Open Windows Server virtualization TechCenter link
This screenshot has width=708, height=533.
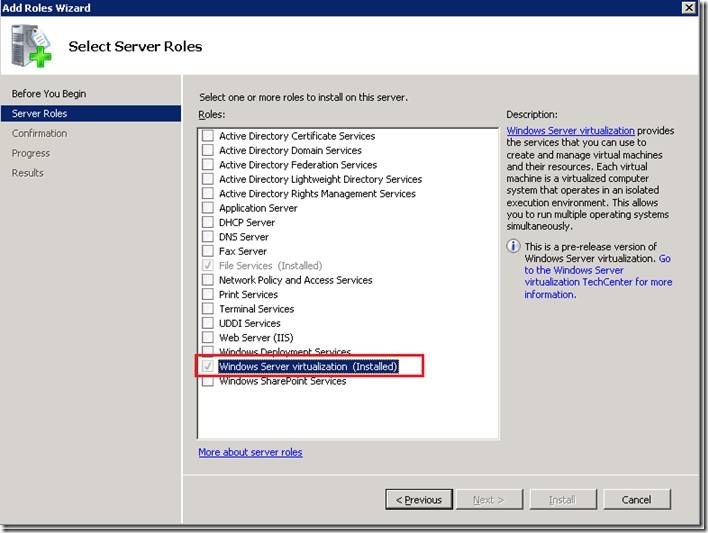(x=598, y=276)
